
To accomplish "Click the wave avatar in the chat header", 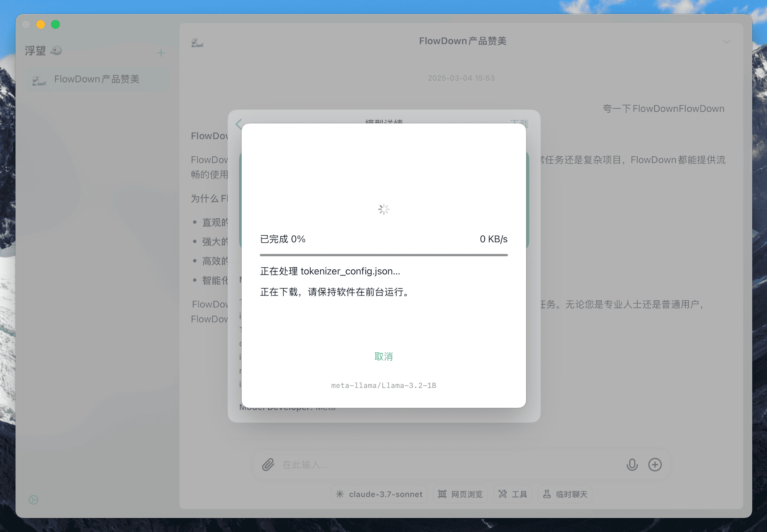I will point(197,42).
